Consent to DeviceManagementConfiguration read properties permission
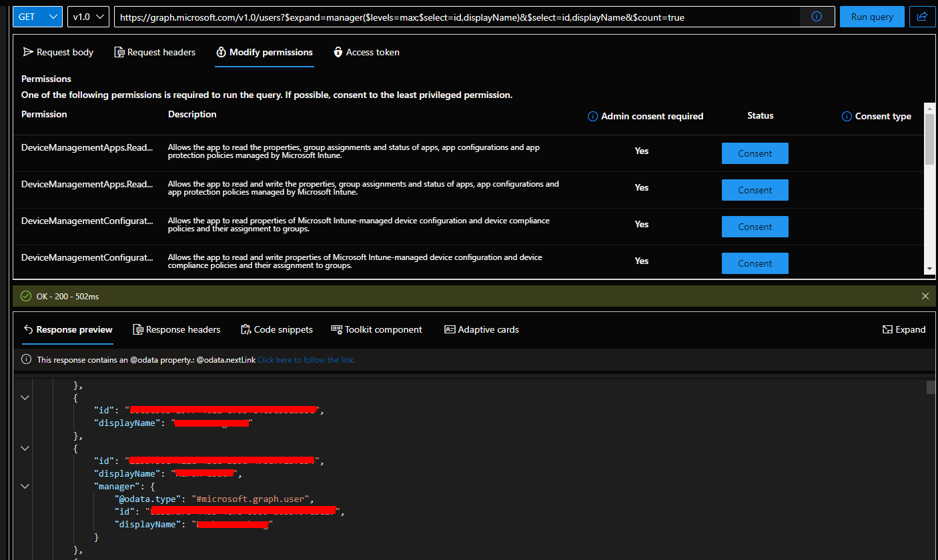The image size is (938, 560). [755, 227]
